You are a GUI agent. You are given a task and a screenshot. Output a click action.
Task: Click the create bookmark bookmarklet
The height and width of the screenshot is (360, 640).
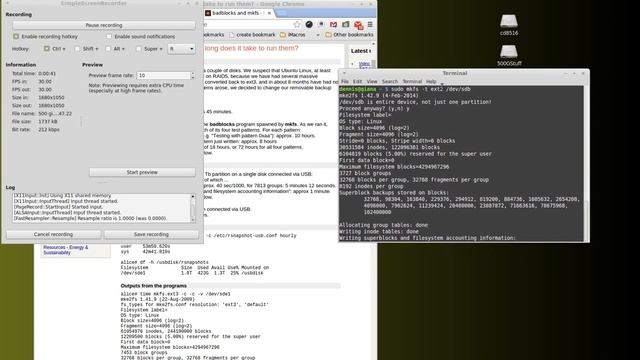pos(252,35)
